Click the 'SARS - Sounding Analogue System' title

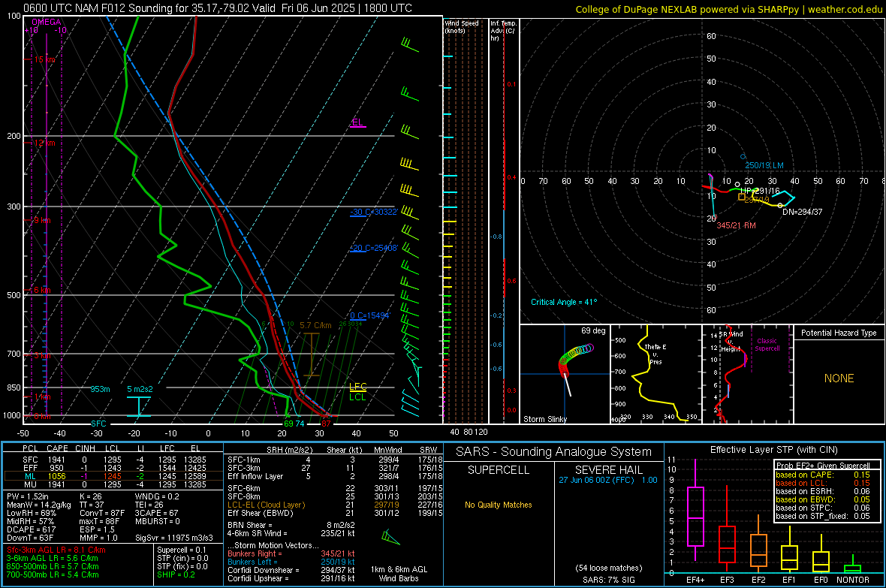[x=554, y=452]
